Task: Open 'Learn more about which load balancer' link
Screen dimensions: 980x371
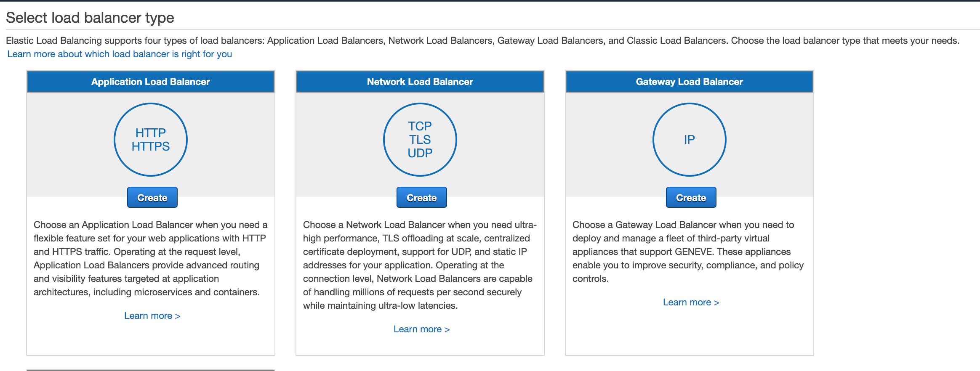Action: point(120,54)
